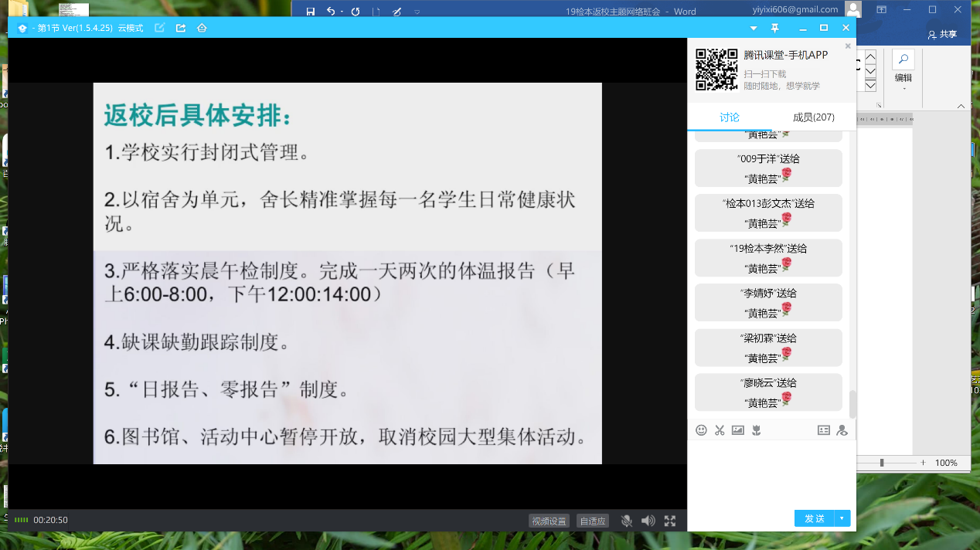Send a flower gift icon
The width and height of the screenshot is (980, 550).
click(x=757, y=430)
